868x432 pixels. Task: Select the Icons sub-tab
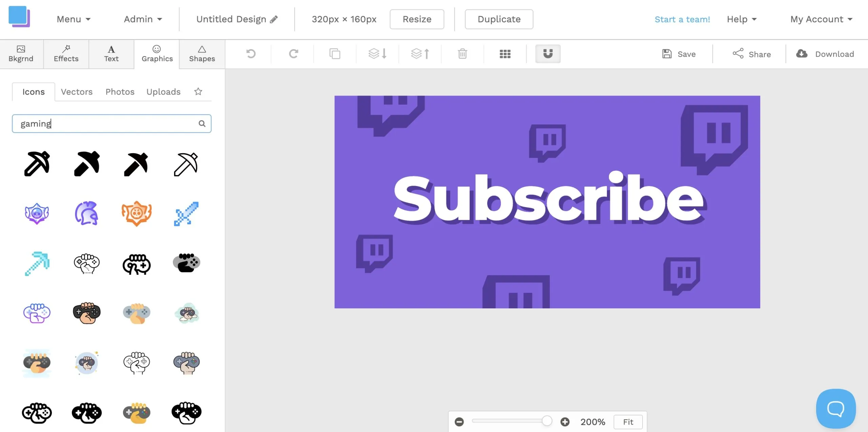tap(34, 92)
